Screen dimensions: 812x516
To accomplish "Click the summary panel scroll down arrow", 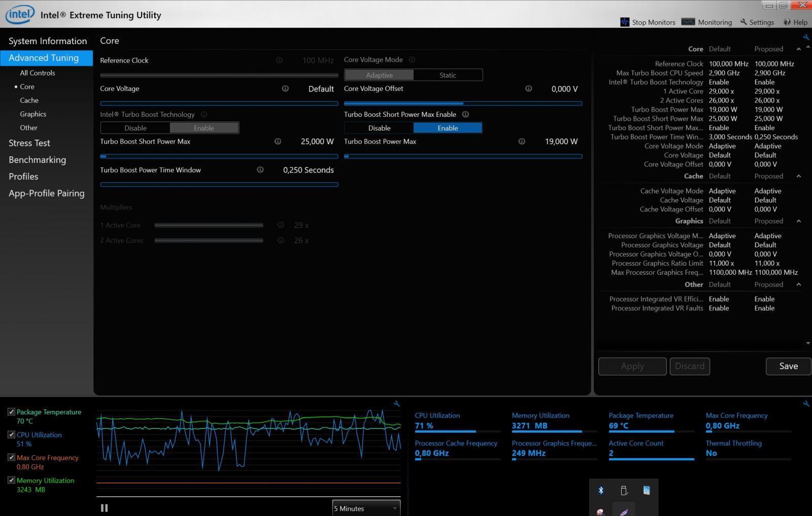I will [x=808, y=343].
